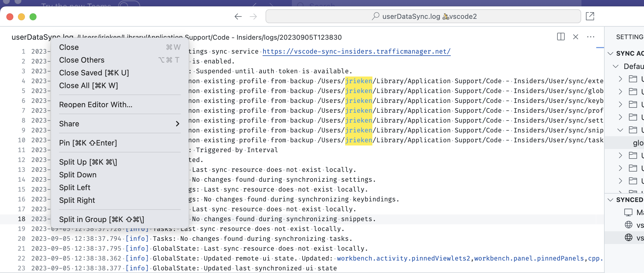644x273 pixels.
Task: Select Close Others from the context menu
Action: coord(82,60)
